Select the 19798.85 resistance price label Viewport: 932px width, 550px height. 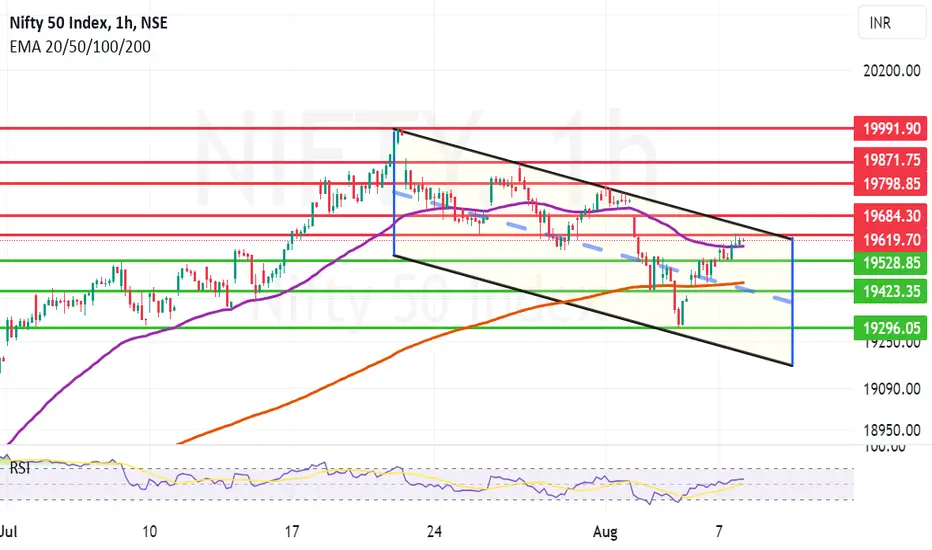pyautogui.click(x=890, y=184)
